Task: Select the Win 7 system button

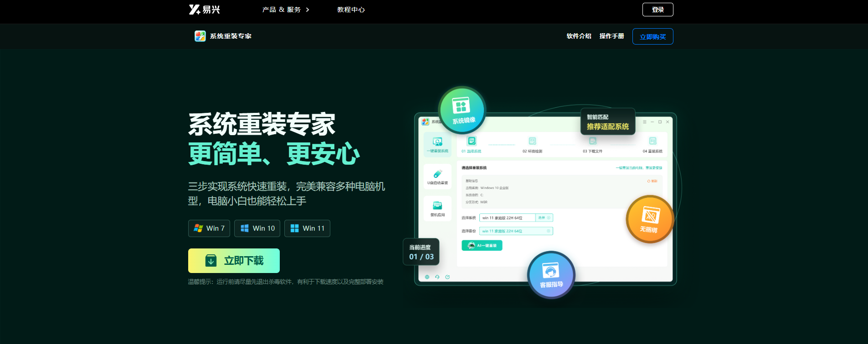Action: [x=209, y=228]
